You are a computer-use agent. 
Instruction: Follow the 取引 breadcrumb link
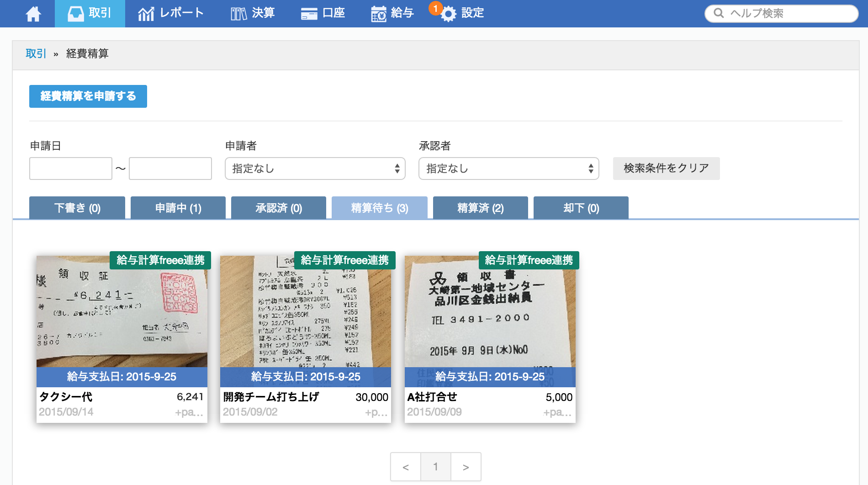point(36,54)
